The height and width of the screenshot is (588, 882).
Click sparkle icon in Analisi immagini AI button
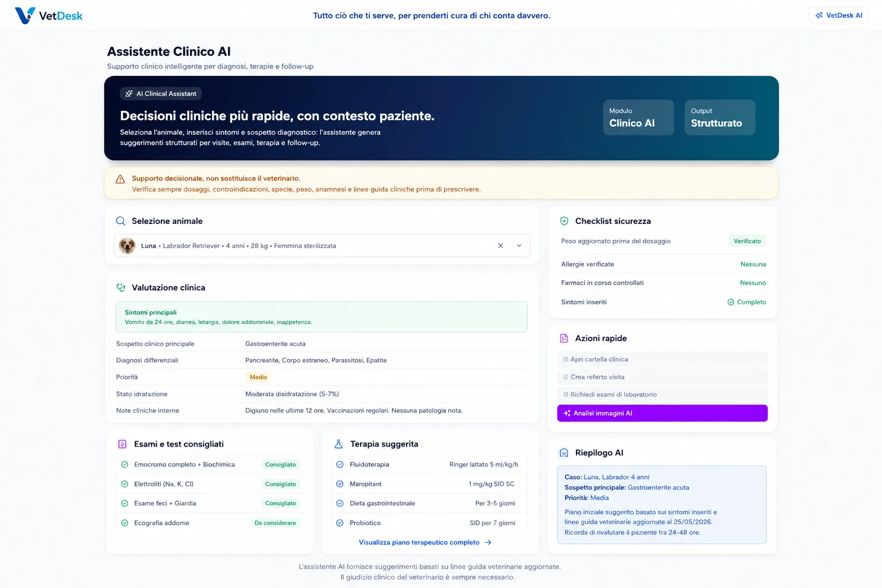[x=567, y=413]
